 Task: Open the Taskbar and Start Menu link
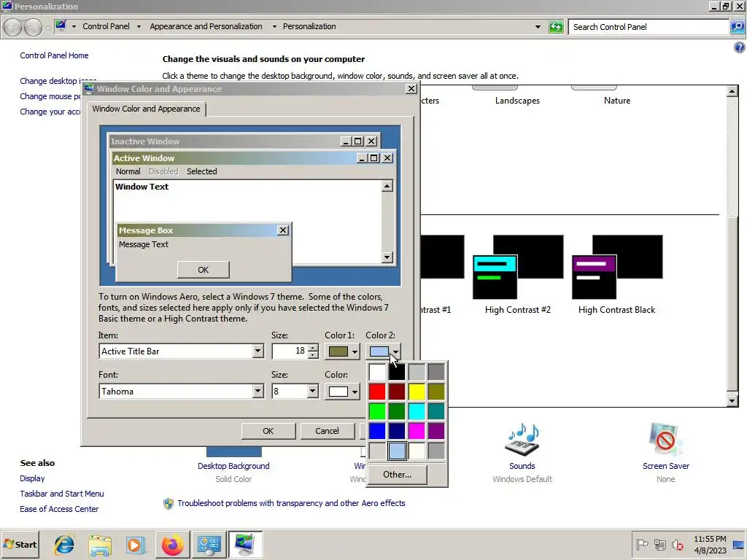62,494
